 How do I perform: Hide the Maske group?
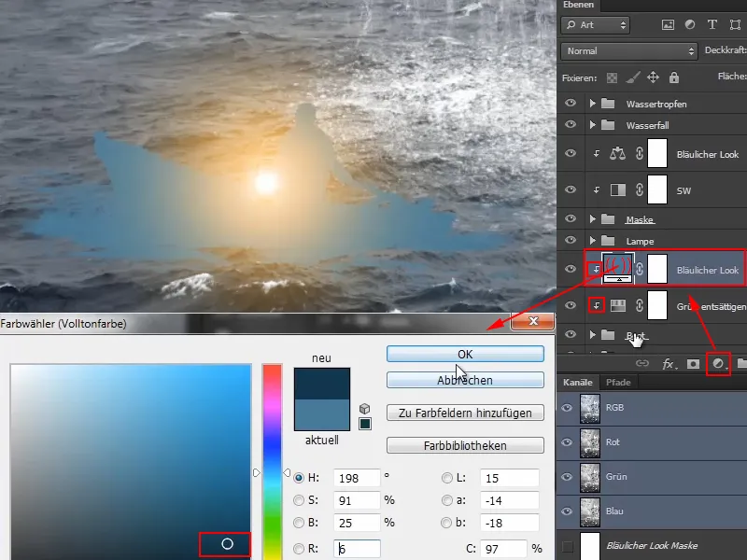point(571,218)
